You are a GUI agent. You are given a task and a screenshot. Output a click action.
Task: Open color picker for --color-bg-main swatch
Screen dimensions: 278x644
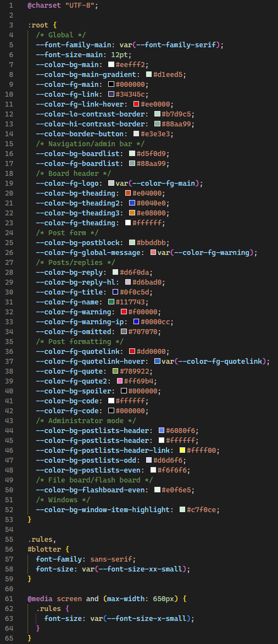pos(112,64)
